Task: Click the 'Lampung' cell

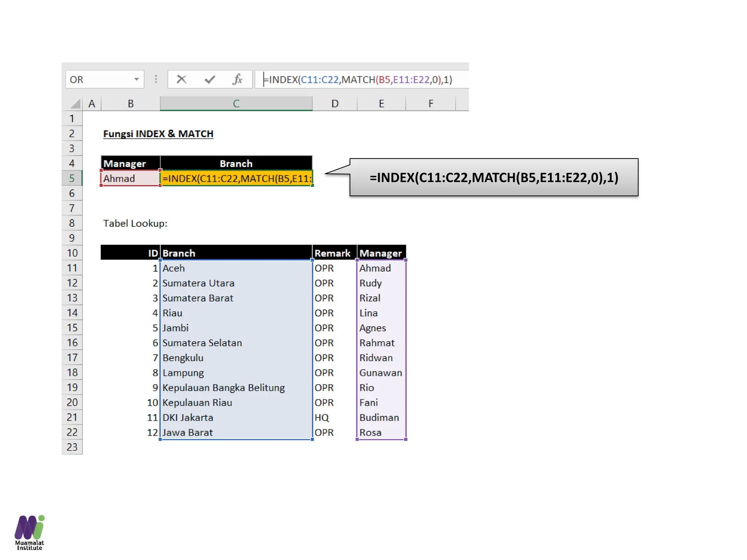Action: point(236,373)
